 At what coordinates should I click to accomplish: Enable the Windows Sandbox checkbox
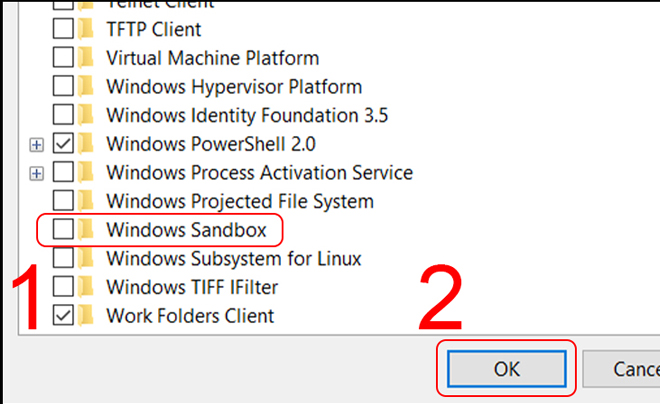pos(63,230)
